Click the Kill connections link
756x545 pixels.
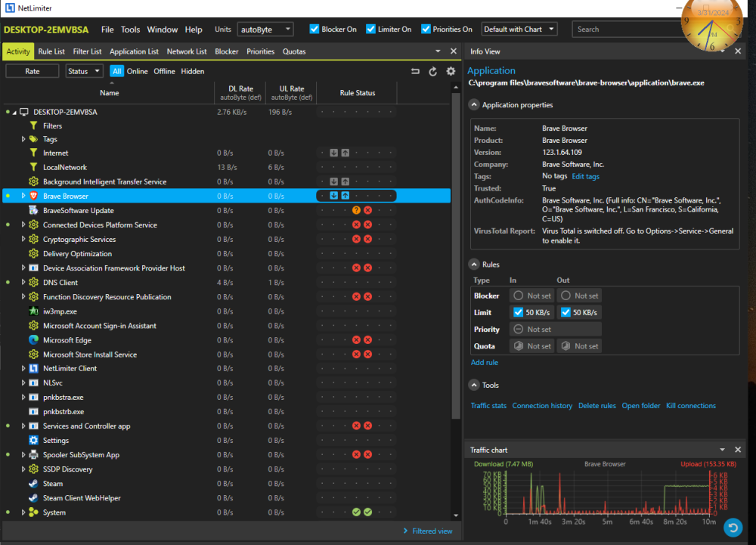pyautogui.click(x=690, y=406)
